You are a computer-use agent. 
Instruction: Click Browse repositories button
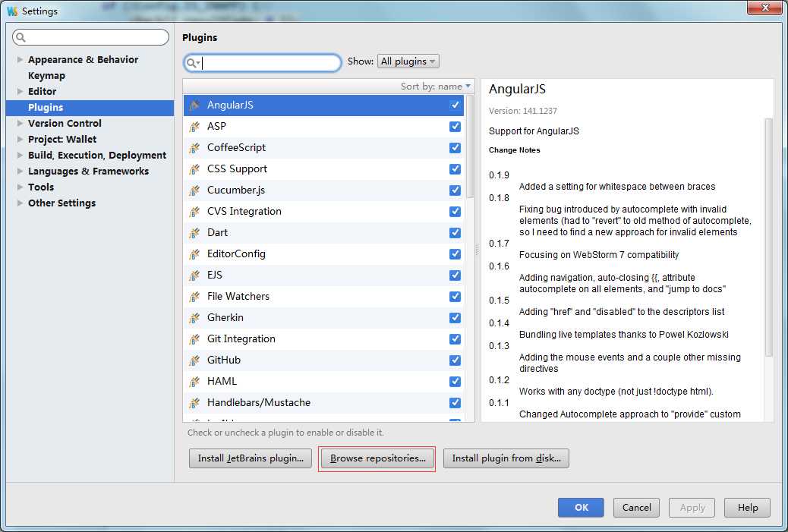377,458
